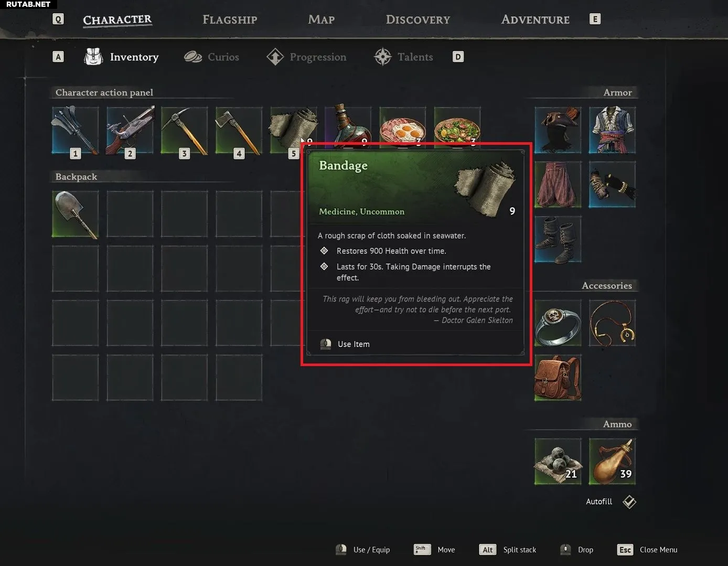Viewport: 728px width, 566px height.
Task: Open the Flagship tab
Action: [230, 20]
